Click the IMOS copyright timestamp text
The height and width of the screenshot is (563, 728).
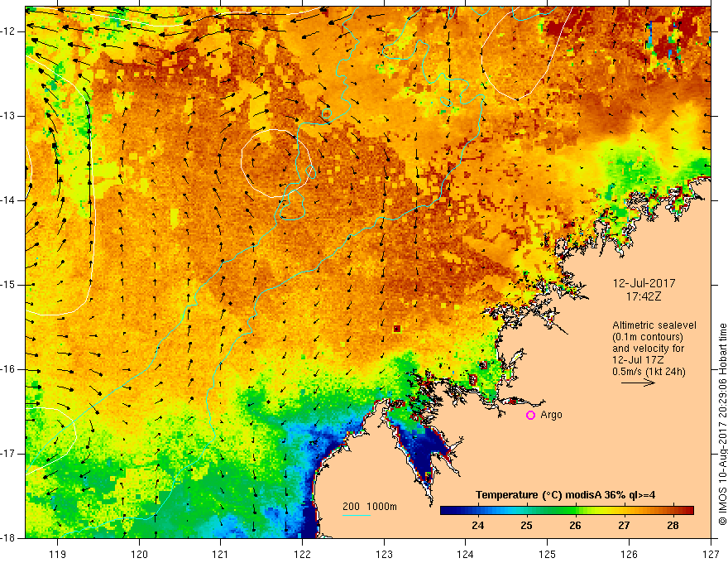tap(722, 425)
